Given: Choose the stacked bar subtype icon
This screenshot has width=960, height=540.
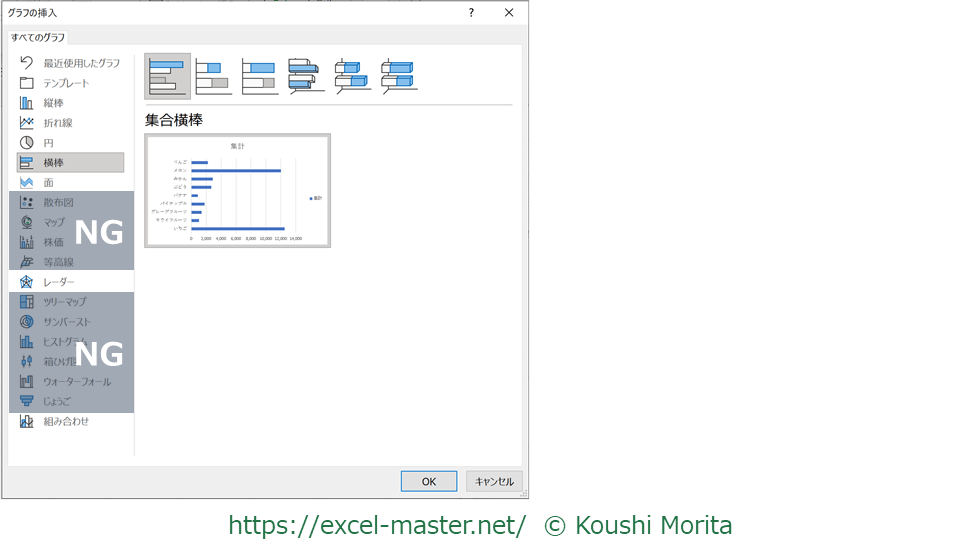Looking at the screenshot, I should (213, 76).
